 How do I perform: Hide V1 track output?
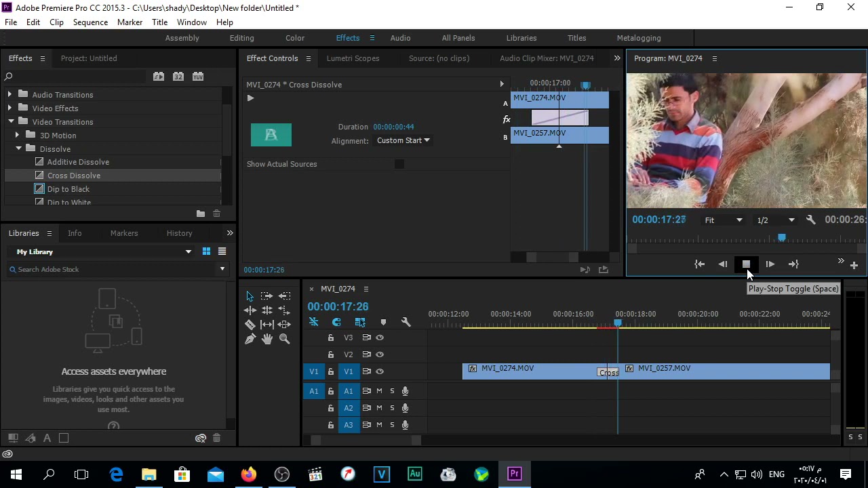point(380,371)
